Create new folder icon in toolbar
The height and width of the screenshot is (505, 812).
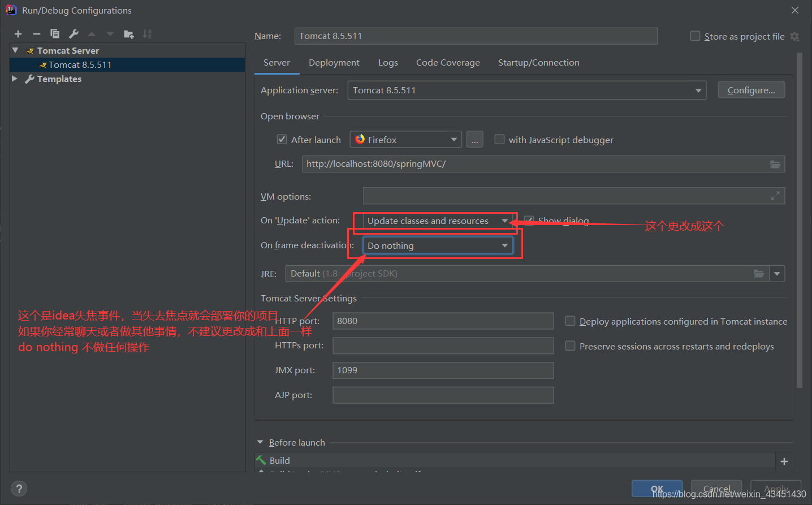(129, 34)
